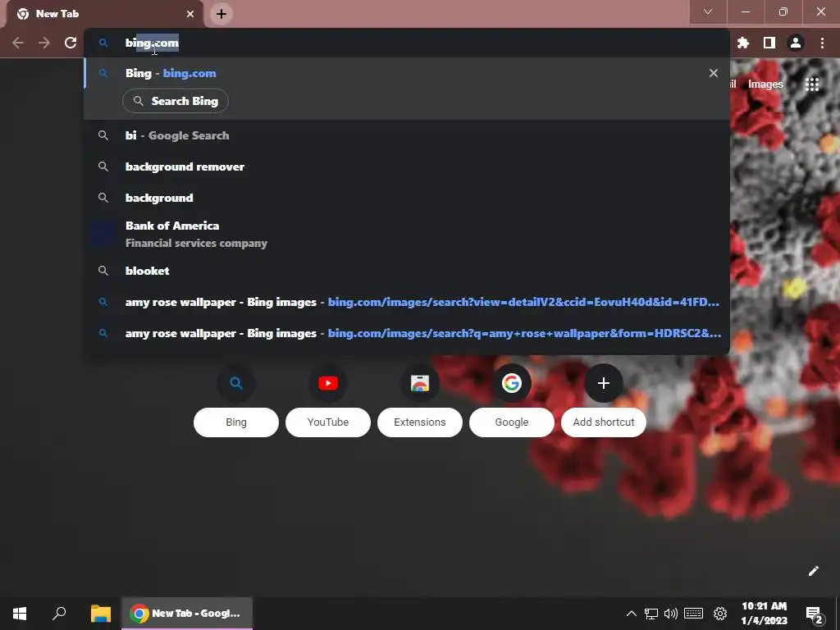This screenshot has width=840, height=630.
Task: Close the New Tab tab
Action: (x=190, y=14)
